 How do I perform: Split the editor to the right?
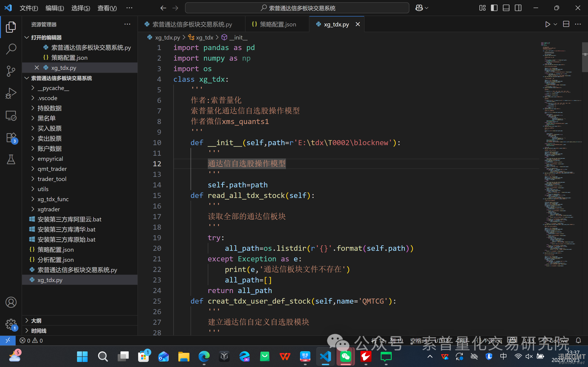566,24
